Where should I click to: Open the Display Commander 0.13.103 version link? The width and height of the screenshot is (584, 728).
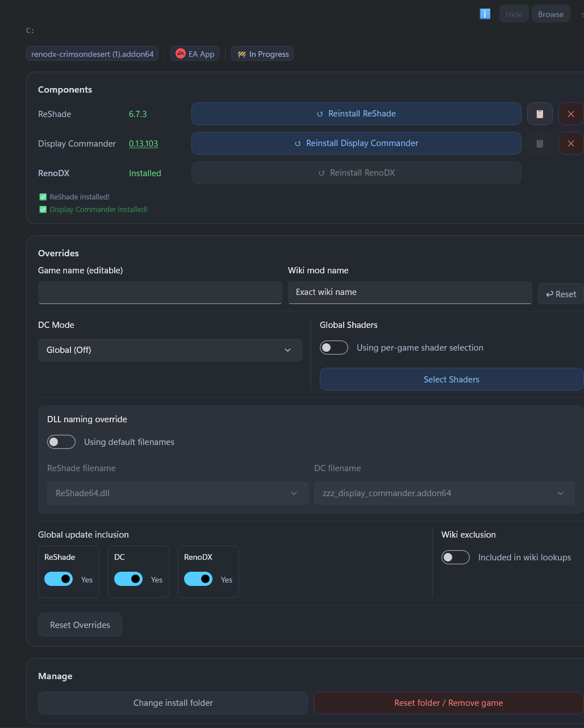pos(144,143)
